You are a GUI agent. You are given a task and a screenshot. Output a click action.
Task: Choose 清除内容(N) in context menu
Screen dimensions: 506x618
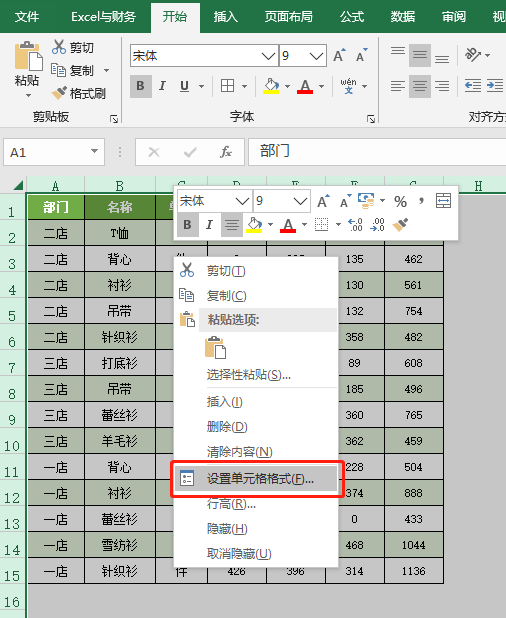pyautogui.click(x=256, y=452)
